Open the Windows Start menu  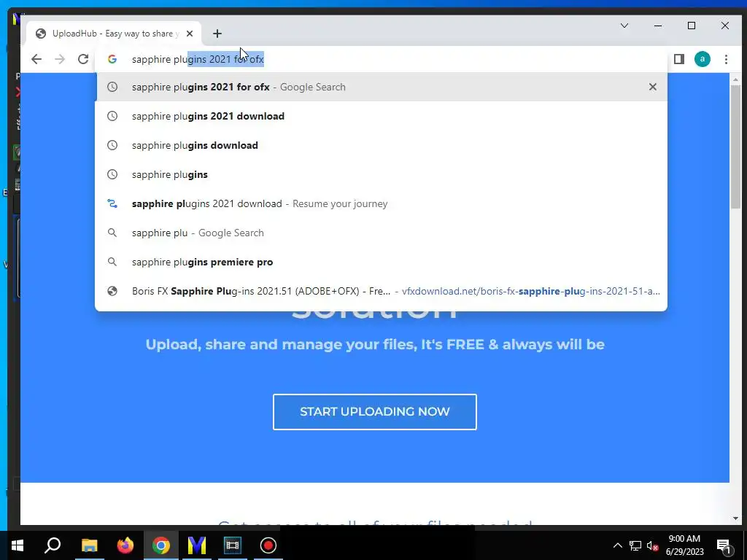click(18, 545)
